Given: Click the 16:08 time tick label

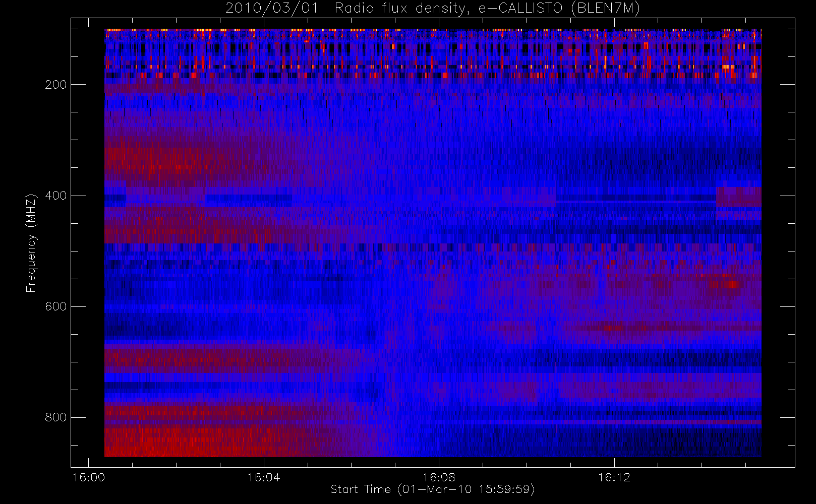Looking at the screenshot, I should (439, 477).
